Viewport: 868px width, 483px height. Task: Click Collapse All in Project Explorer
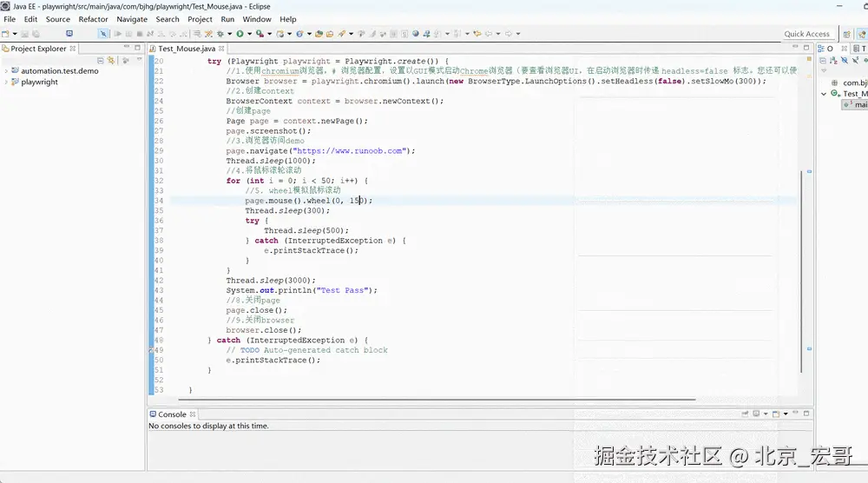click(x=100, y=61)
